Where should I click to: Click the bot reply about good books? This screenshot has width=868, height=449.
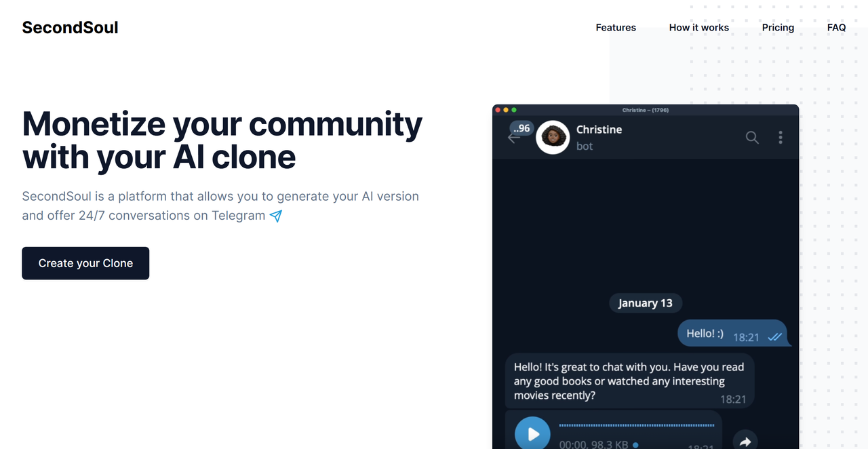point(629,380)
